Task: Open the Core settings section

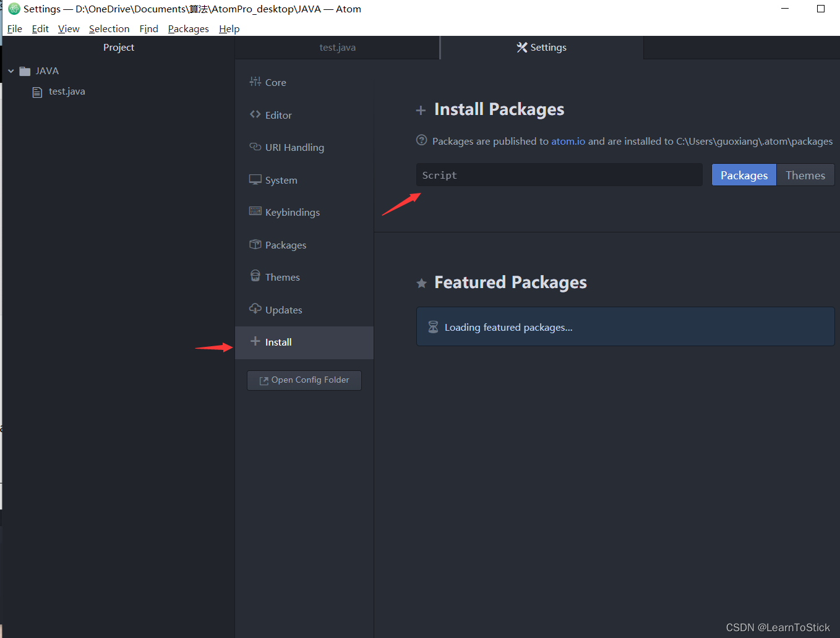Action: 304,82
